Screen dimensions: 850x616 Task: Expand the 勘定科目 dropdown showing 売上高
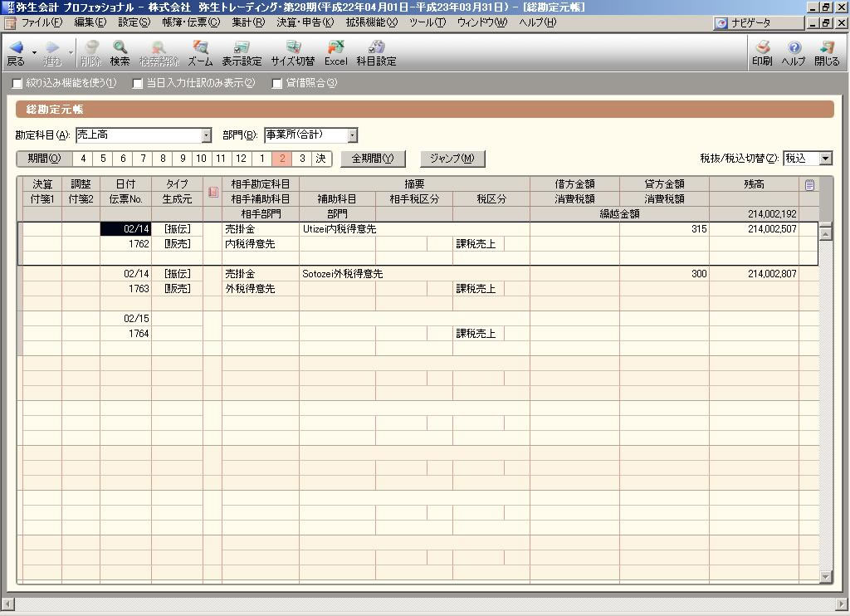pos(207,135)
